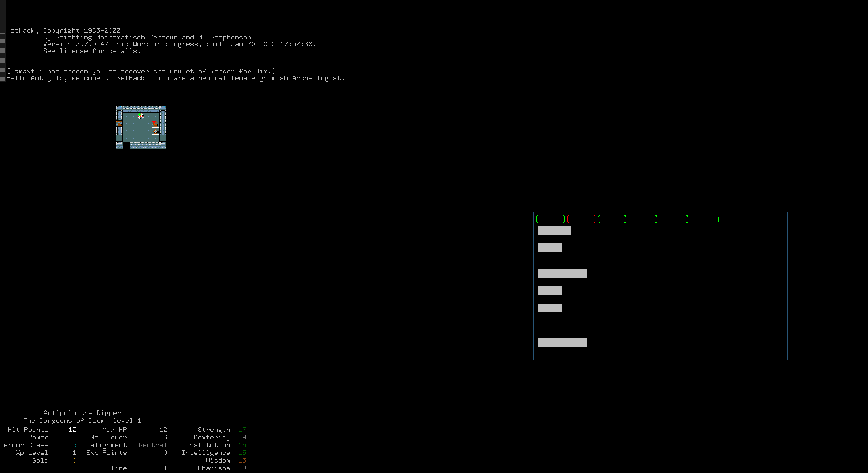
Task: Switch to the third dotted-outline tab in the right panel
Action: click(674, 219)
